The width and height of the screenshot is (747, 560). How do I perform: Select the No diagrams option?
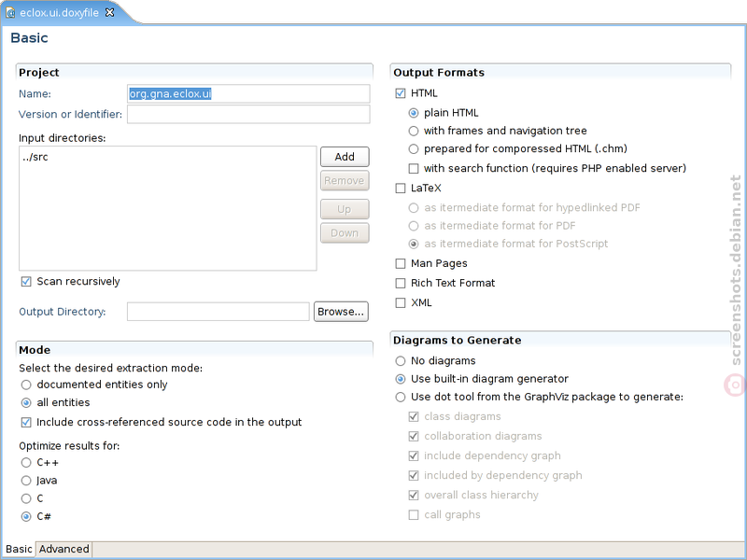click(x=401, y=361)
